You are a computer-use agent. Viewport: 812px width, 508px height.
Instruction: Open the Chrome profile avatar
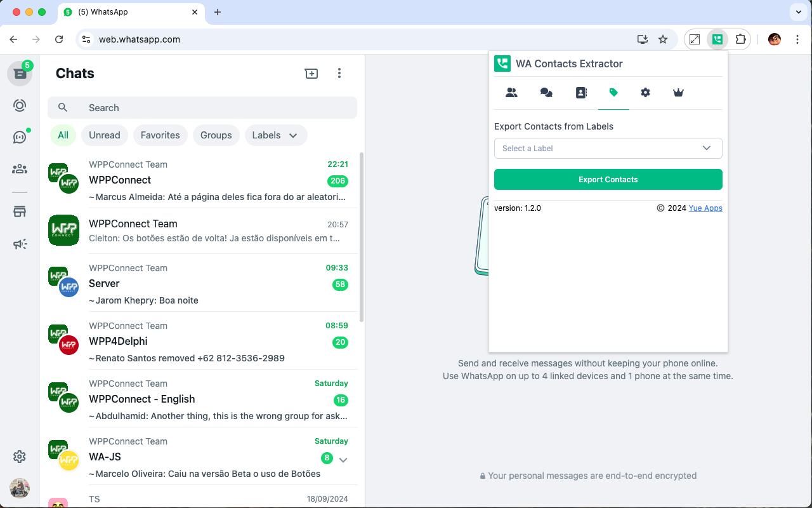[775, 39]
